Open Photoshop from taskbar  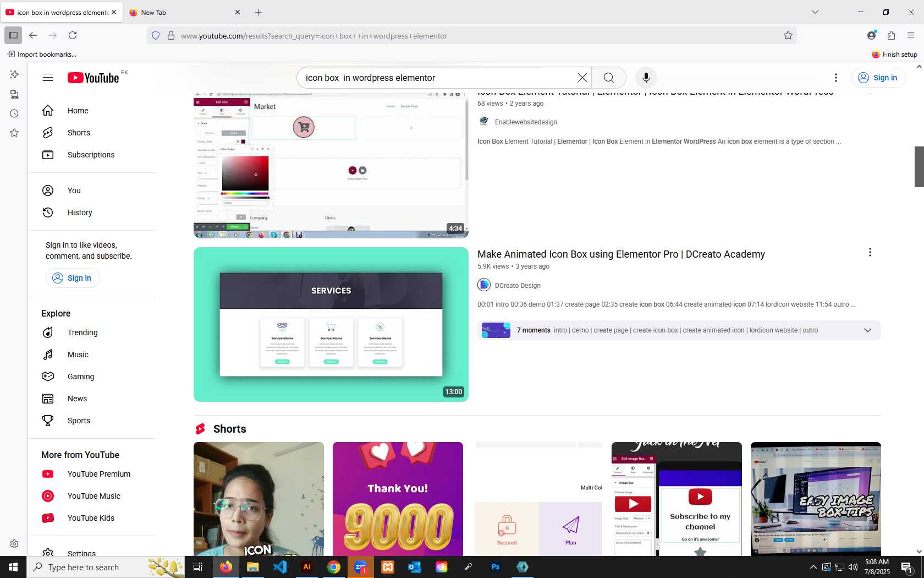click(496, 567)
